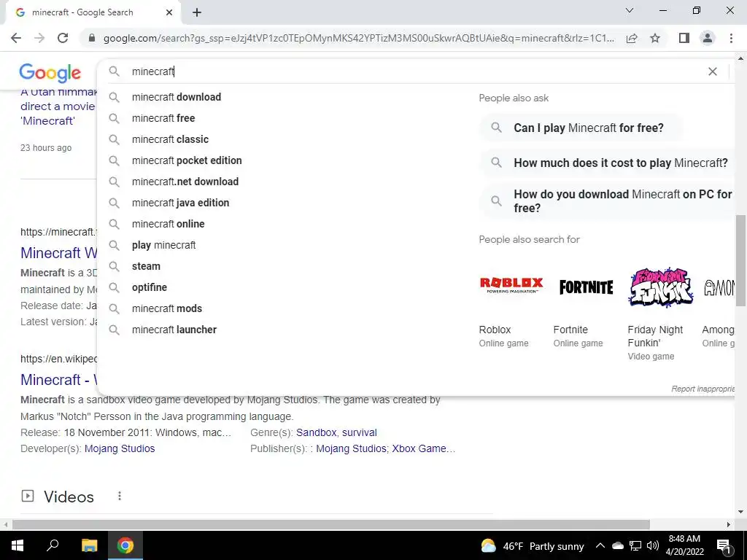Image resolution: width=747 pixels, height=560 pixels.
Task: Open Windows taskbar search
Action: click(x=53, y=545)
